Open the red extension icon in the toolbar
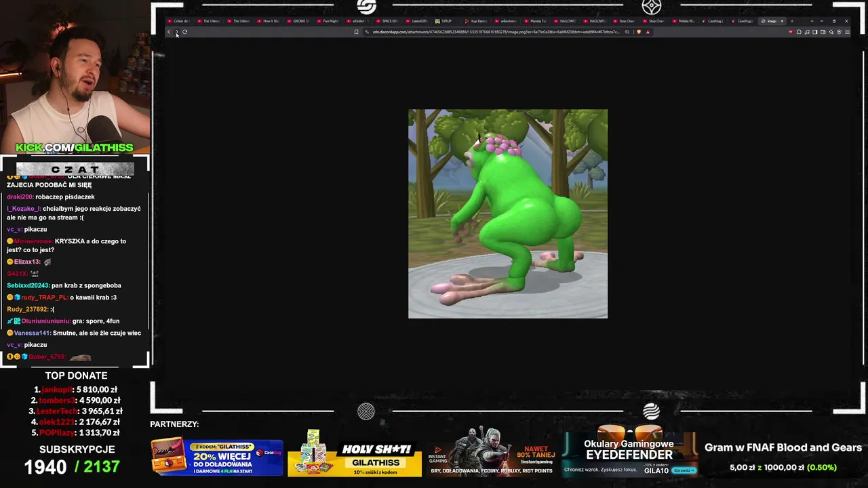868x488 pixels. [x=791, y=32]
